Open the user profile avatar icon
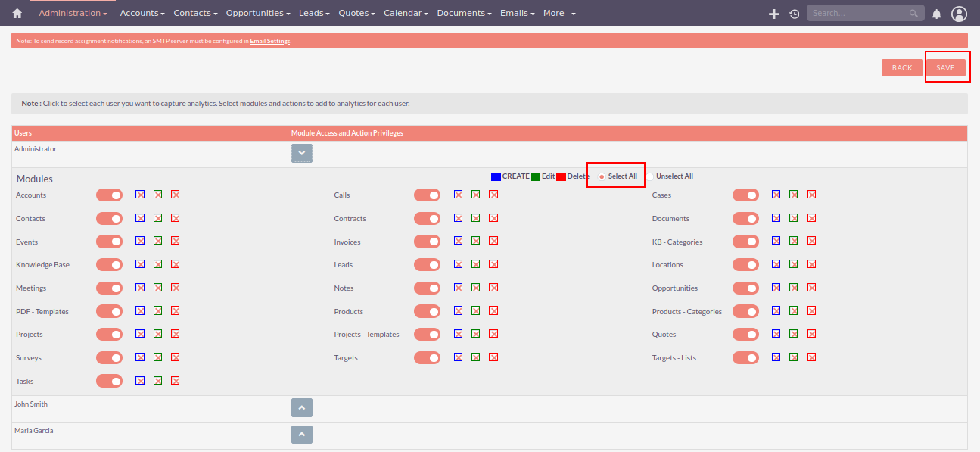This screenshot has width=980, height=452. 959,14
